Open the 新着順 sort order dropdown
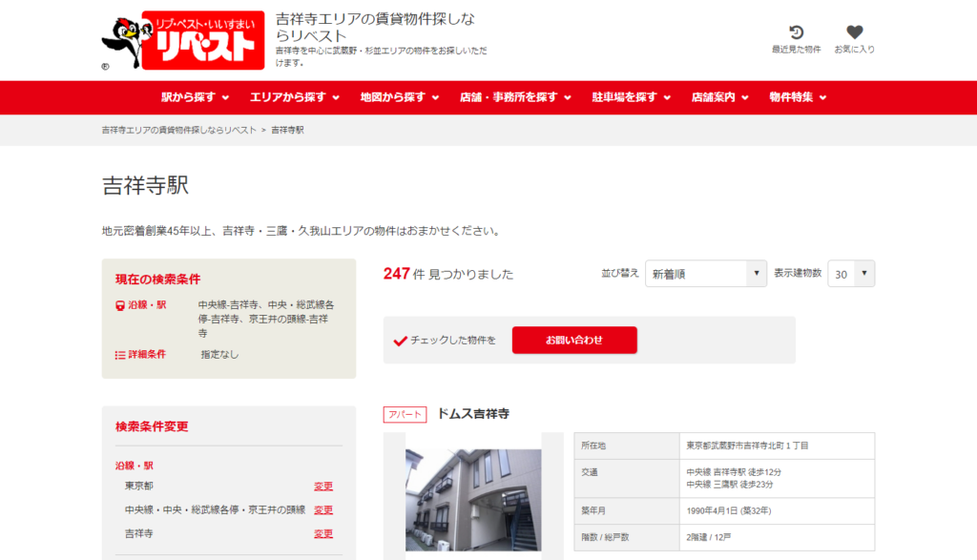 [706, 274]
